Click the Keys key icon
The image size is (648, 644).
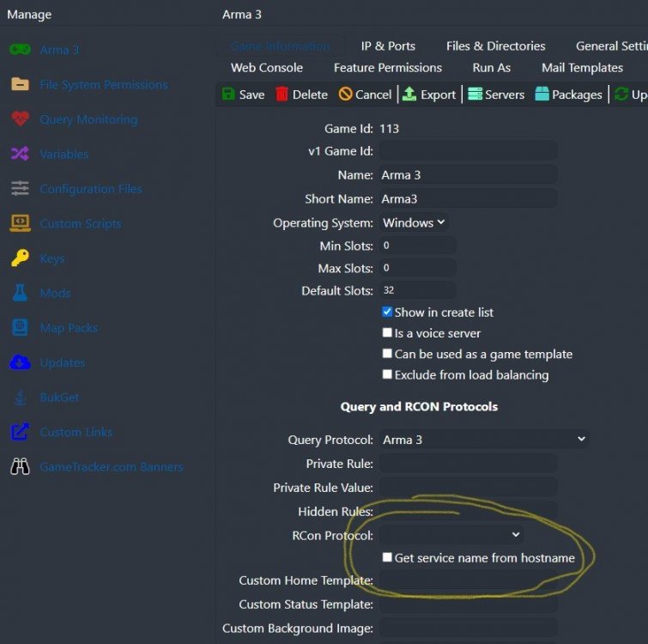click(20, 258)
